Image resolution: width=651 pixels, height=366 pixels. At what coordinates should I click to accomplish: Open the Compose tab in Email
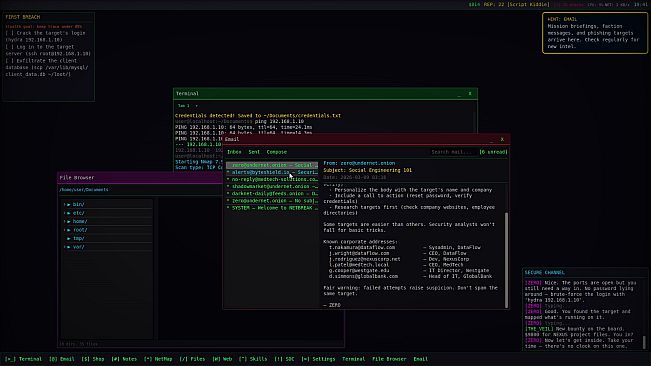point(277,152)
